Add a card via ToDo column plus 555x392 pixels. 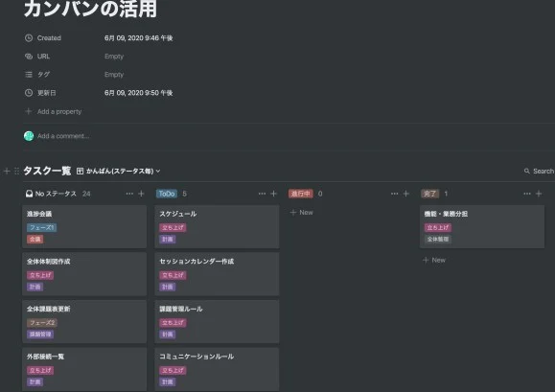coord(273,194)
